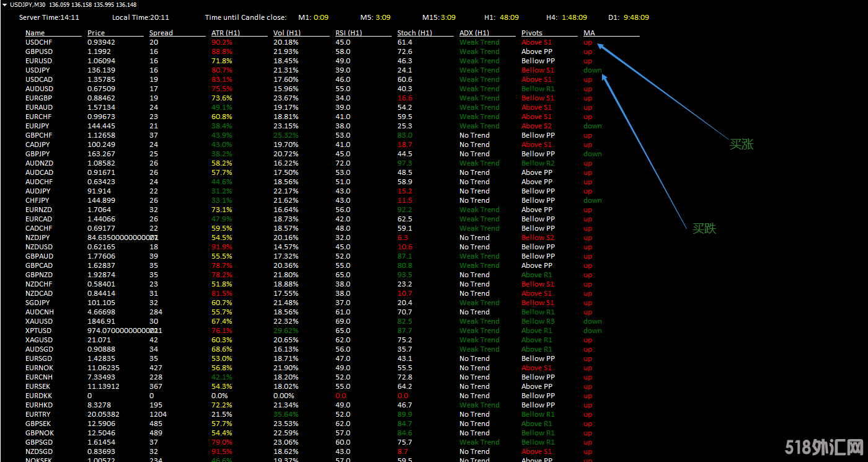This screenshot has height=462, width=868.
Task: Click the 518外汇网 watermark logo
Action: click(824, 447)
